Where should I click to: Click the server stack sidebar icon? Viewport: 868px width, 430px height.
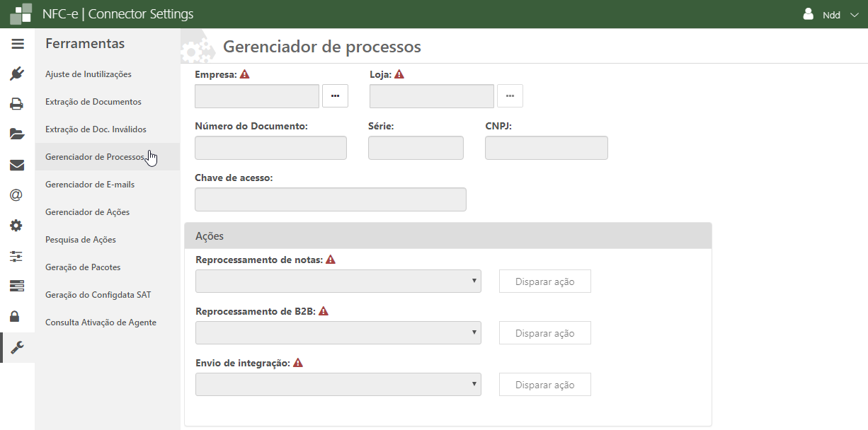tap(17, 286)
